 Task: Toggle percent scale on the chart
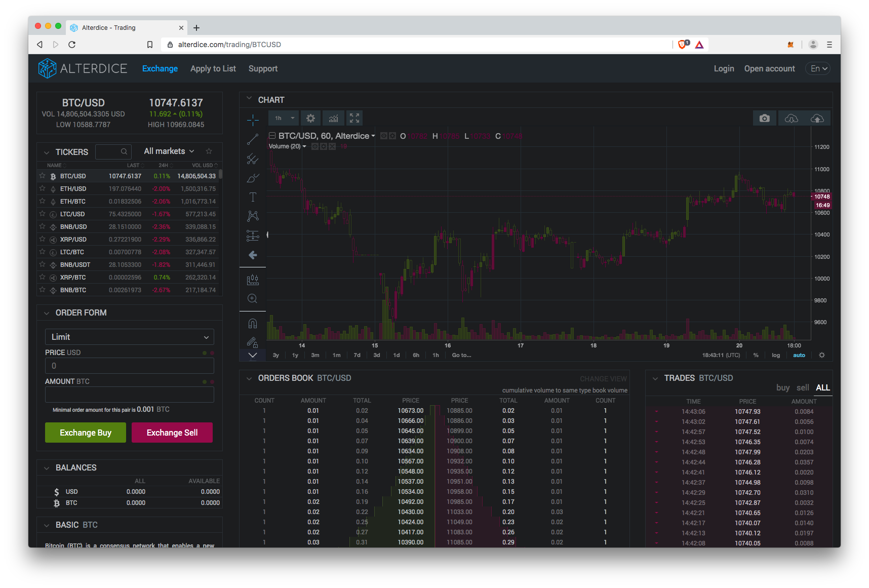click(x=756, y=355)
